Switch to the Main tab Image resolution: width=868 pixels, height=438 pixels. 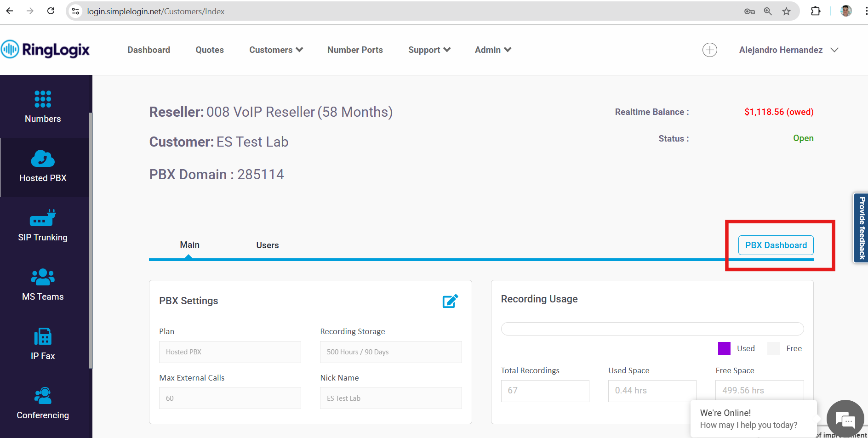(x=189, y=245)
